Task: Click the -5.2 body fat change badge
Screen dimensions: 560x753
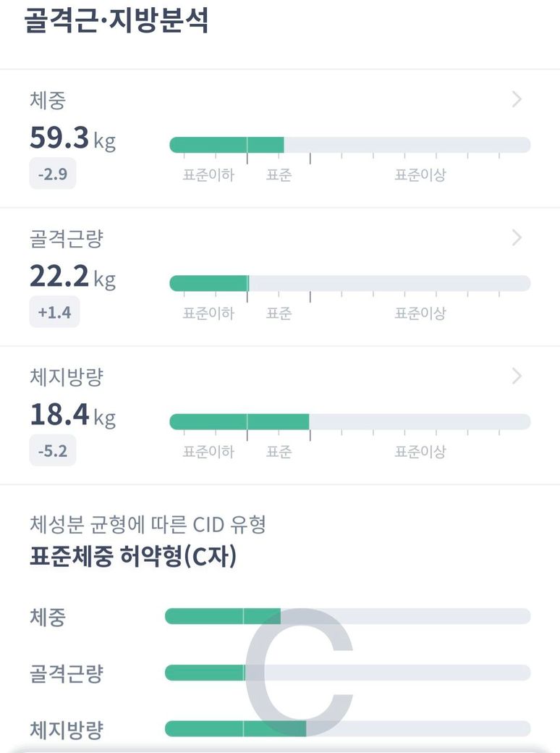Action: pyautogui.click(x=53, y=450)
